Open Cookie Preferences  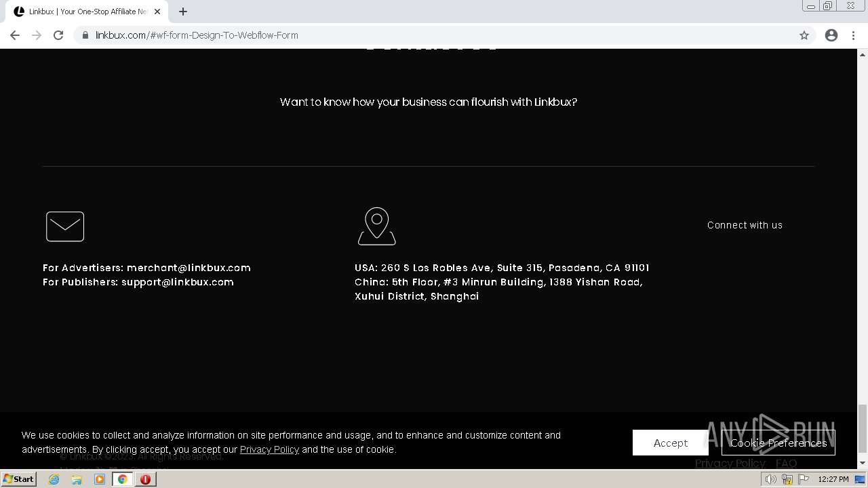point(778,443)
